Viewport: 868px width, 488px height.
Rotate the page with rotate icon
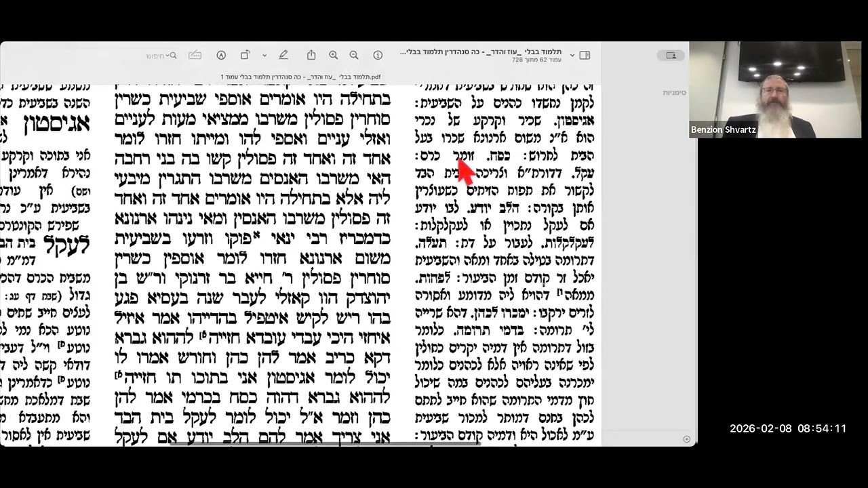245,55
